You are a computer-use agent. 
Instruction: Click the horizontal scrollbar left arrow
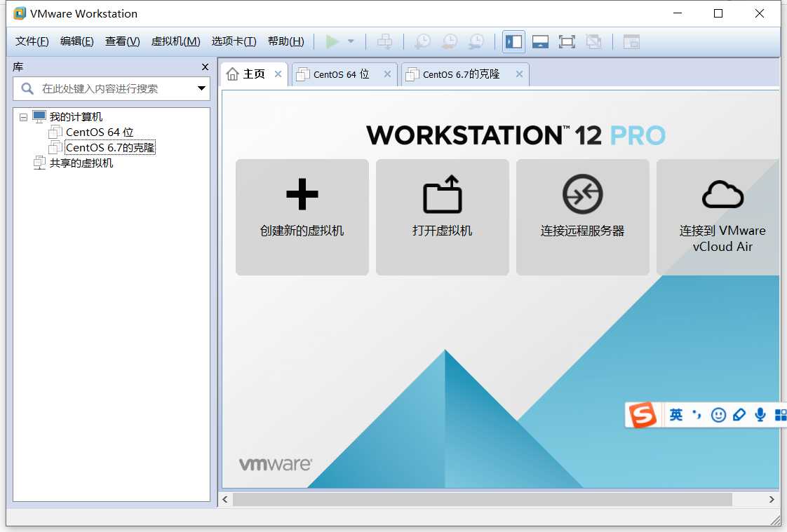pos(225,500)
